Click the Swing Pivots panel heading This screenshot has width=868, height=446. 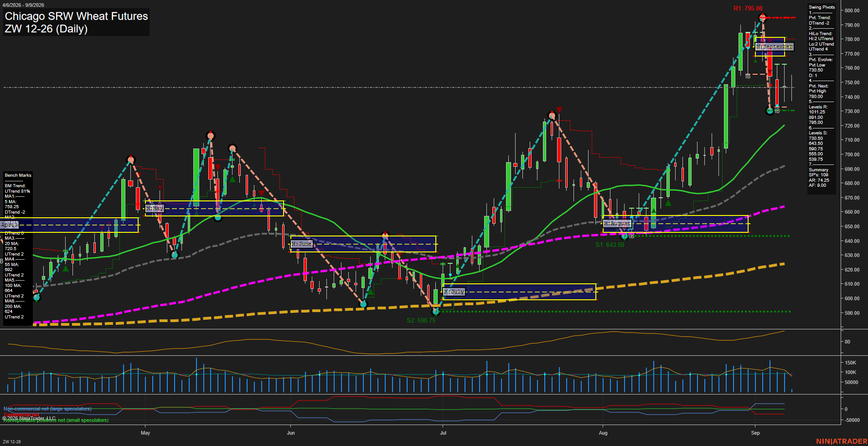(x=822, y=7)
